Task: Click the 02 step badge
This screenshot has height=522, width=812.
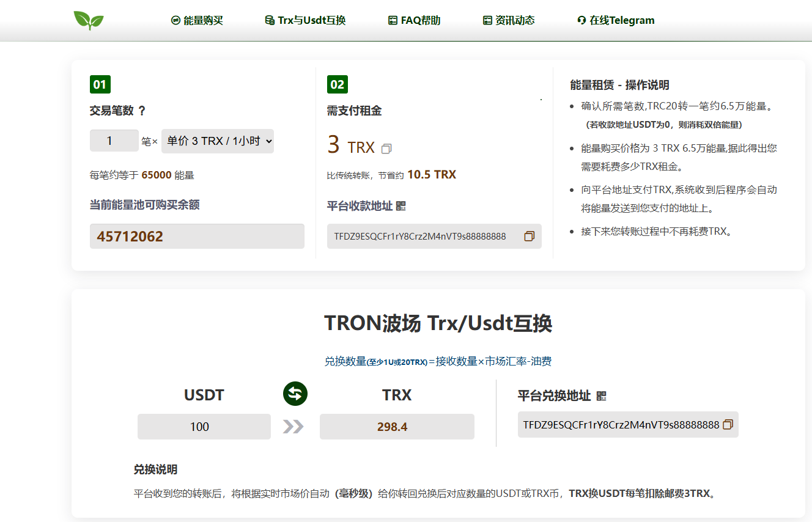Action: pyautogui.click(x=338, y=84)
